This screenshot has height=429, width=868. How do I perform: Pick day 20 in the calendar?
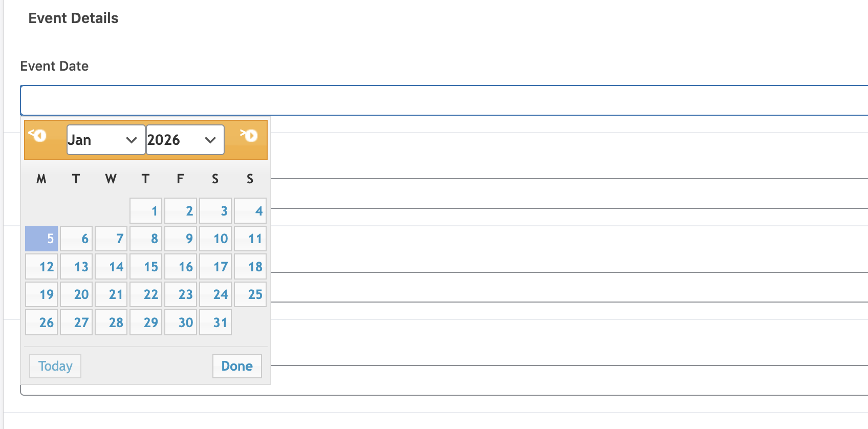(76, 294)
